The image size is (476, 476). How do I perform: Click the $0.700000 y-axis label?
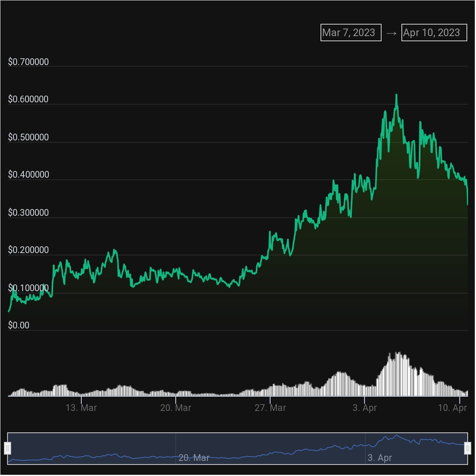coord(29,62)
